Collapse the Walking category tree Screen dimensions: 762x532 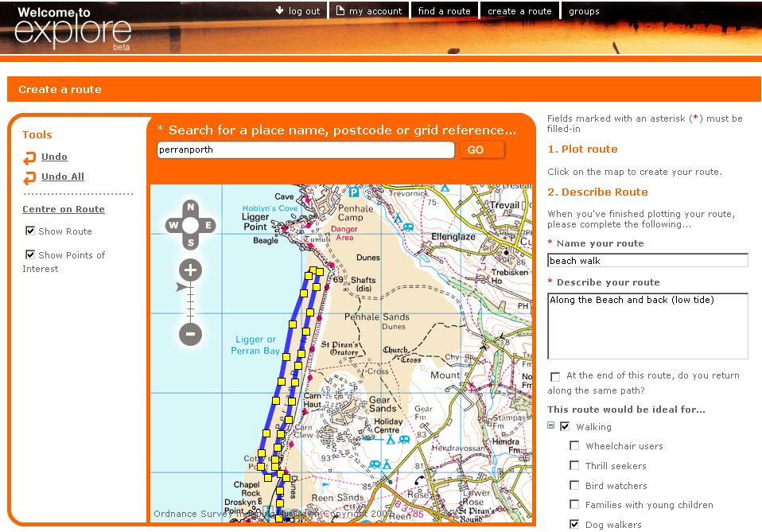[550, 425]
